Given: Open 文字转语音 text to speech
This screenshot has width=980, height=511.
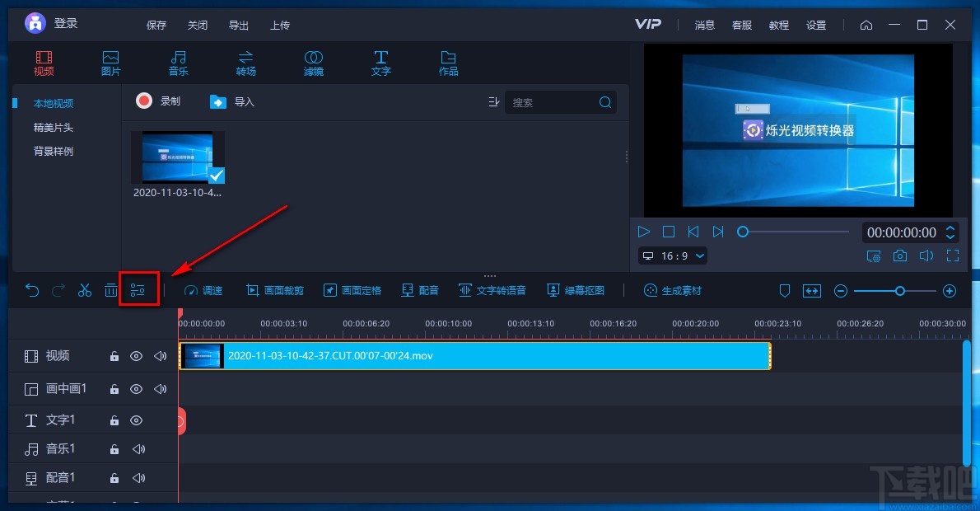Looking at the screenshot, I should click(x=492, y=290).
